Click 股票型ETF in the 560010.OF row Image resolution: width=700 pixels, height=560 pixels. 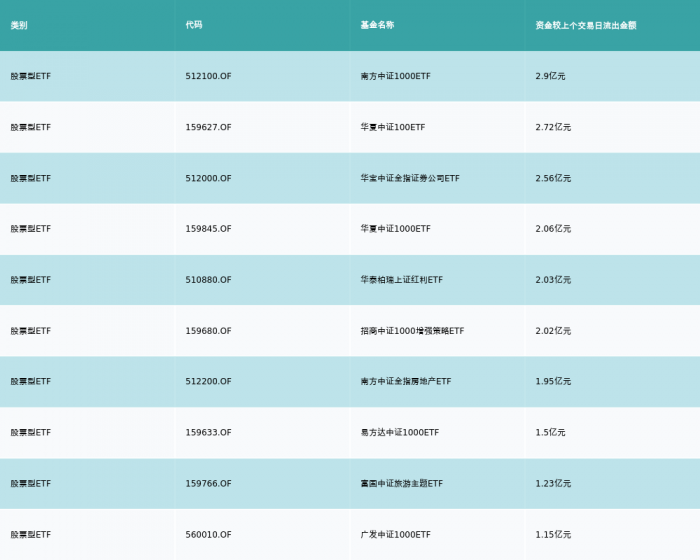(31, 535)
